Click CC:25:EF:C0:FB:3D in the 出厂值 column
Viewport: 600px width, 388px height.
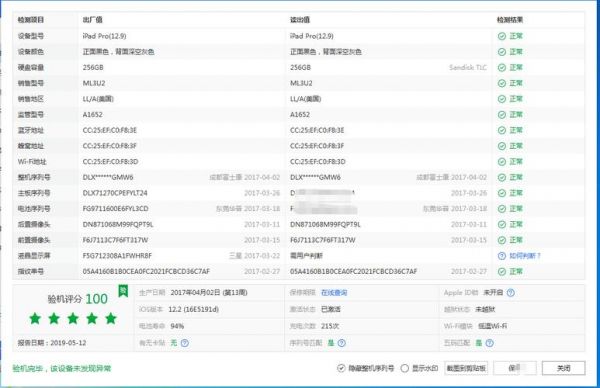coord(110,161)
